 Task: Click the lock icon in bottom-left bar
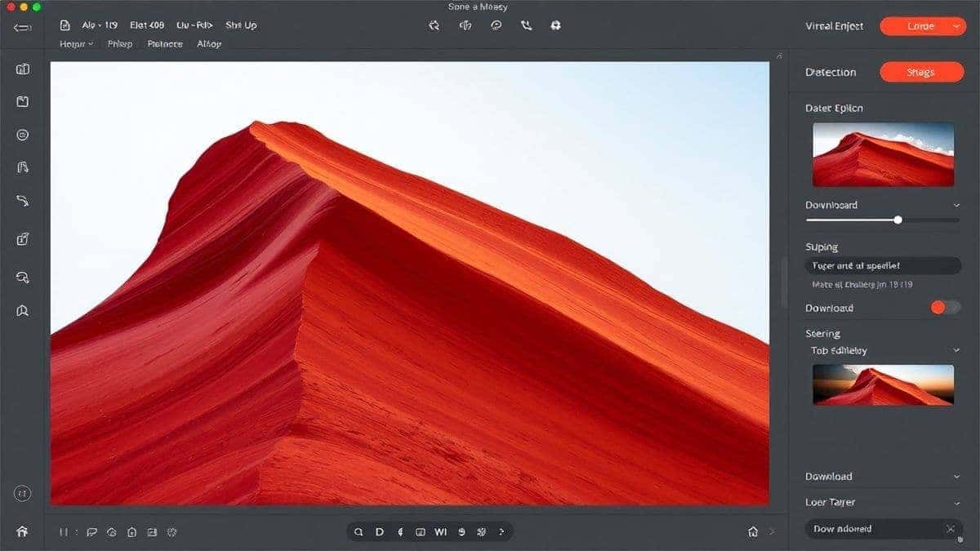[x=132, y=531]
